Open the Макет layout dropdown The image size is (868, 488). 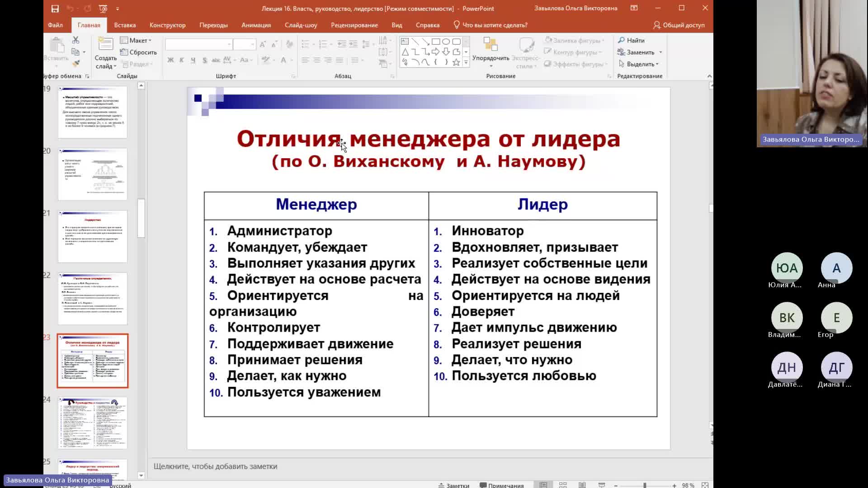pos(136,40)
